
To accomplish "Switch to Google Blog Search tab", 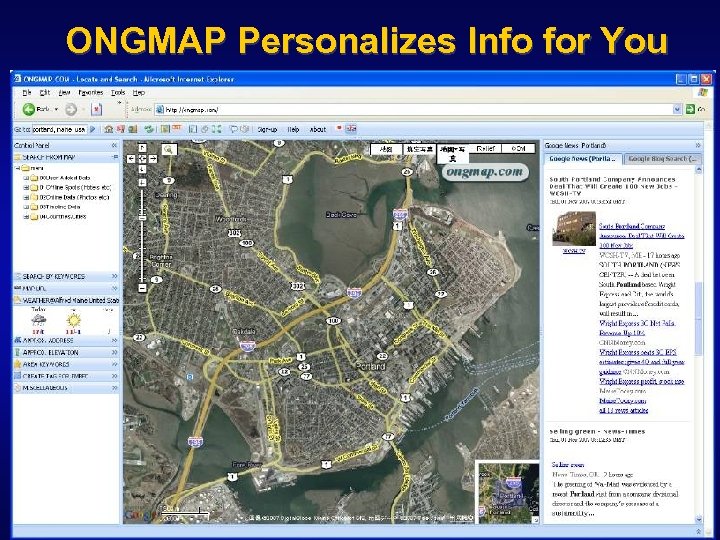I will (x=662, y=159).
